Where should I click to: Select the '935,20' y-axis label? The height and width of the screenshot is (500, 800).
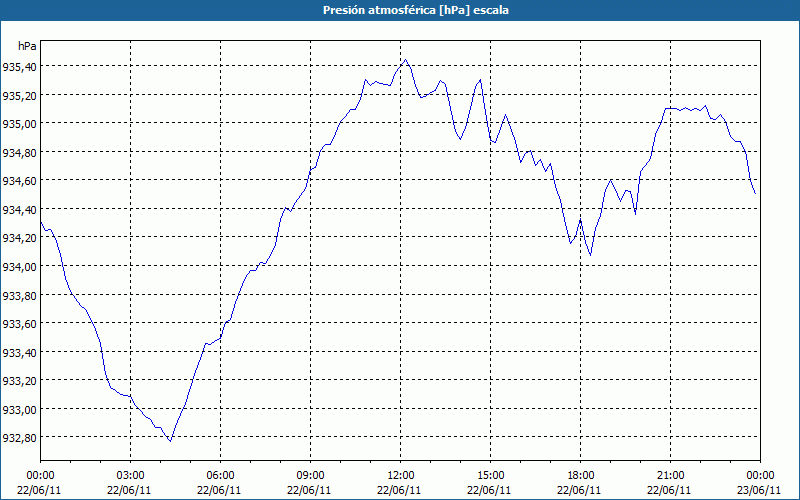tap(18, 95)
